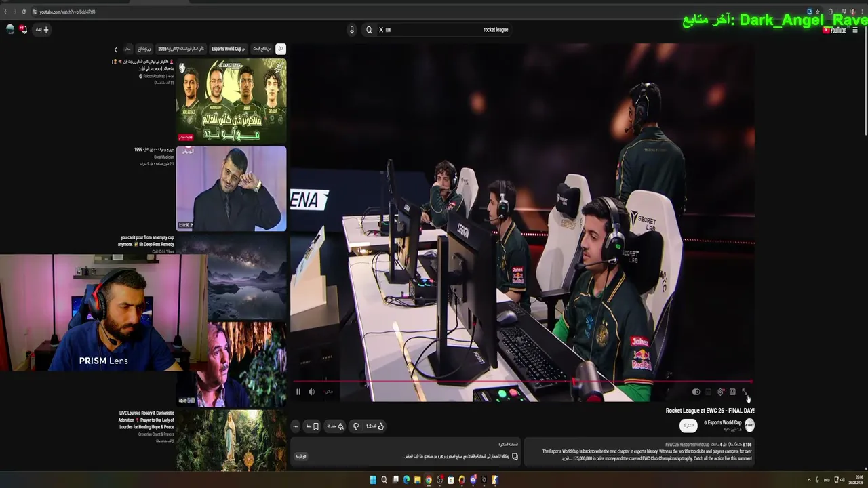Switch the player to theater mode
Screen dimensions: 868x488
click(732, 392)
